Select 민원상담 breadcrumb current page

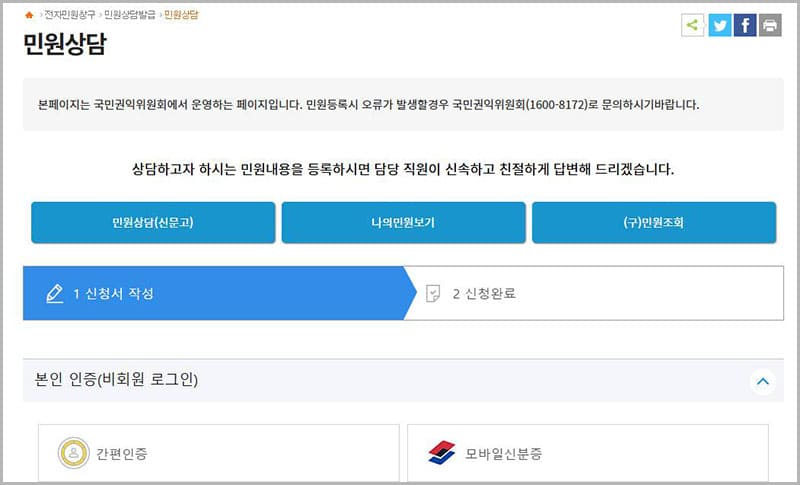[181, 15]
